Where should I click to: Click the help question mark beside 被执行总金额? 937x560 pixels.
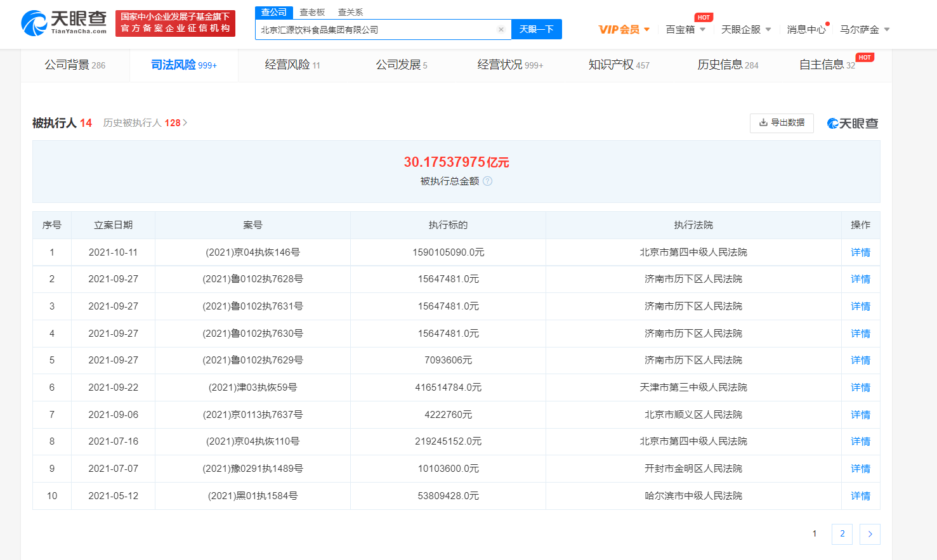click(x=487, y=181)
